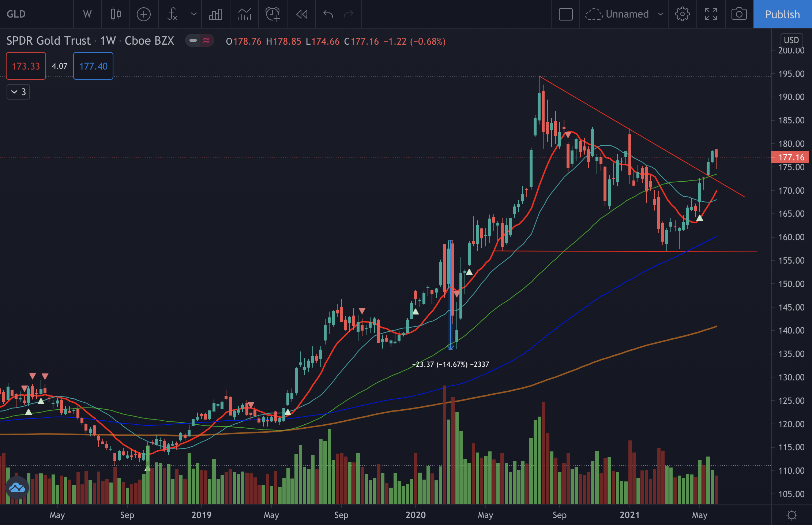This screenshot has width=812, height=525.
Task: Open price scale settings gear
Action: coord(792,515)
